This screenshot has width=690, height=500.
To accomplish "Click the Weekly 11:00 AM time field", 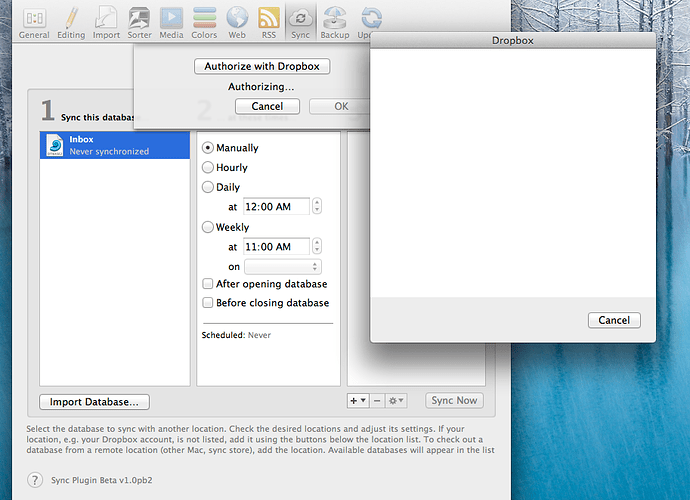I will coord(276,246).
